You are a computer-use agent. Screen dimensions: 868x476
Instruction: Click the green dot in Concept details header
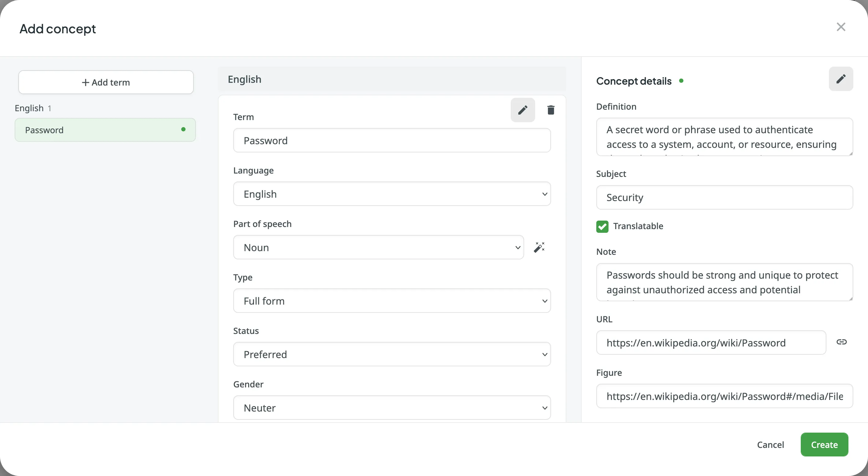point(681,80)
